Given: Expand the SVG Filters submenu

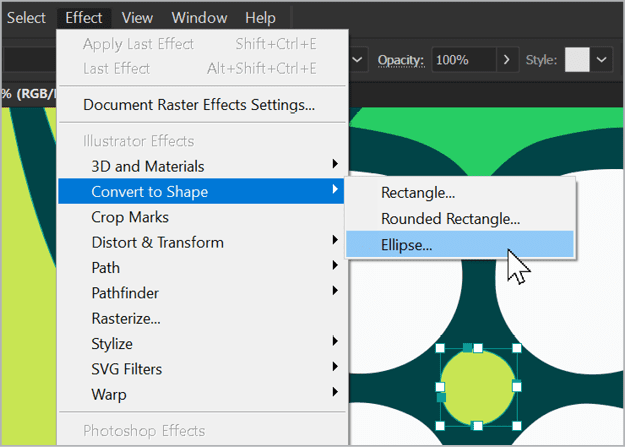Looking at the screenshot, I should click(x=201, y=369).
